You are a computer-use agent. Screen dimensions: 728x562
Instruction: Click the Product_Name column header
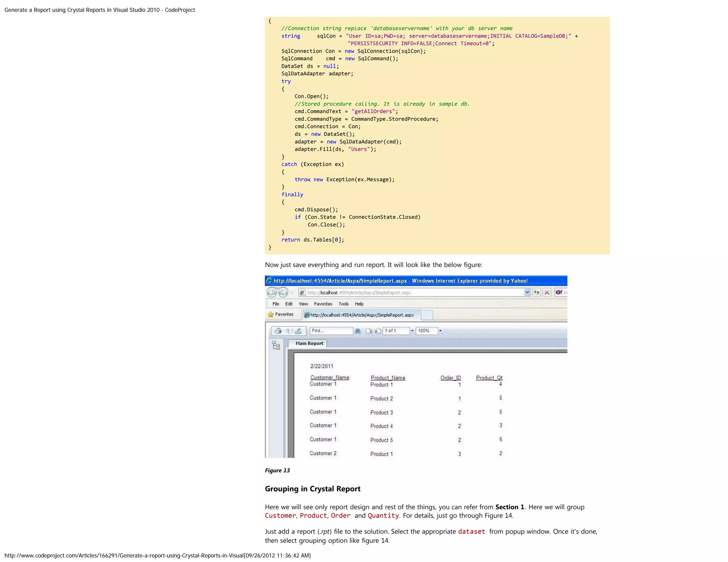(x=388, y=378)
